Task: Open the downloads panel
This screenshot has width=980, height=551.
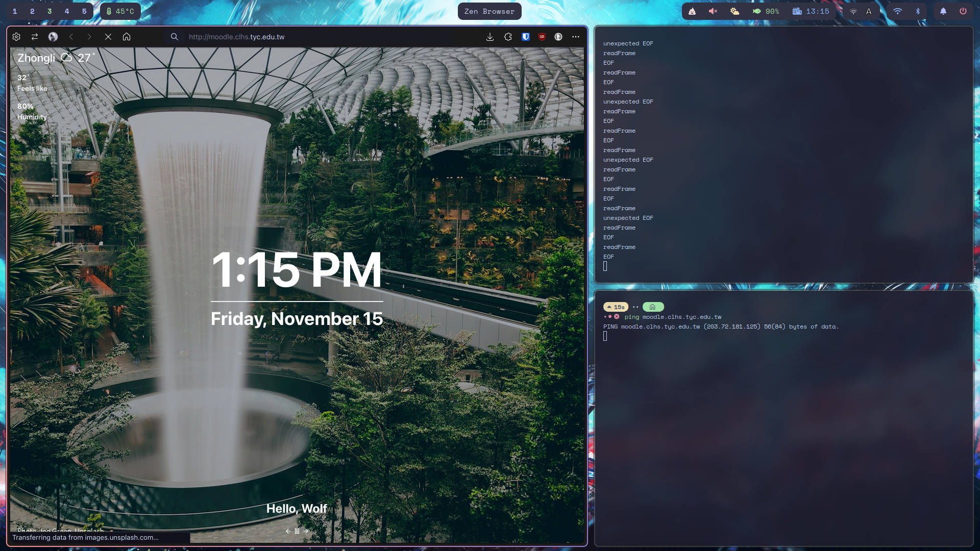Action: (x=490, y=37)
